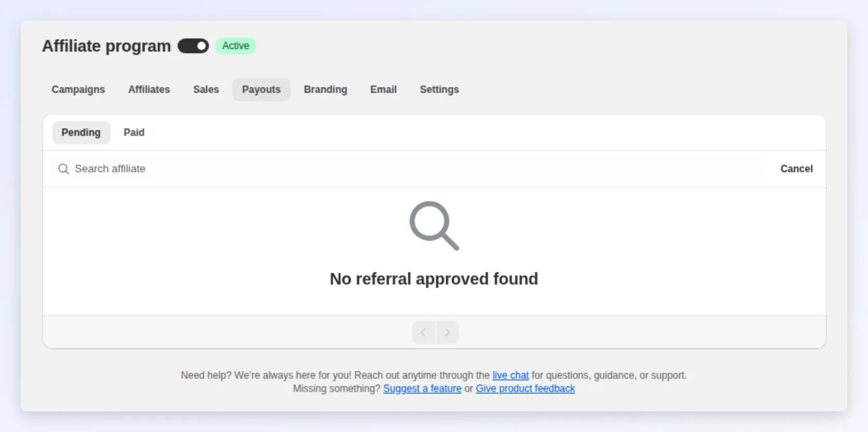Go to next page arrow
This screenshot has height=432, width=868.
tap(447, 332)
